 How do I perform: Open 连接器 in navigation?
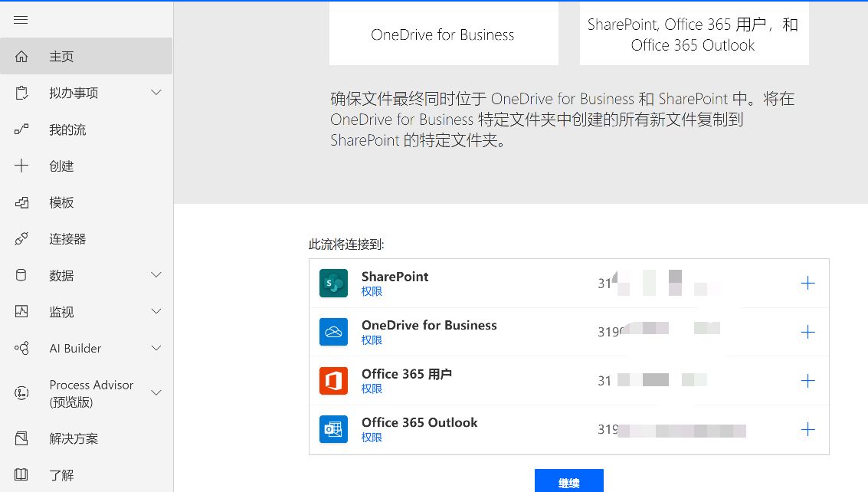coord(67,239)
